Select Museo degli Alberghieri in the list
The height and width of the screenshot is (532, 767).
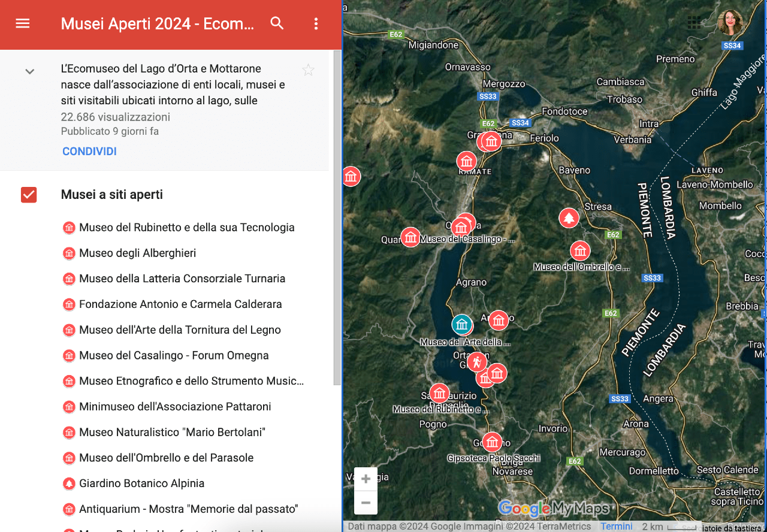tap(137, 253)
